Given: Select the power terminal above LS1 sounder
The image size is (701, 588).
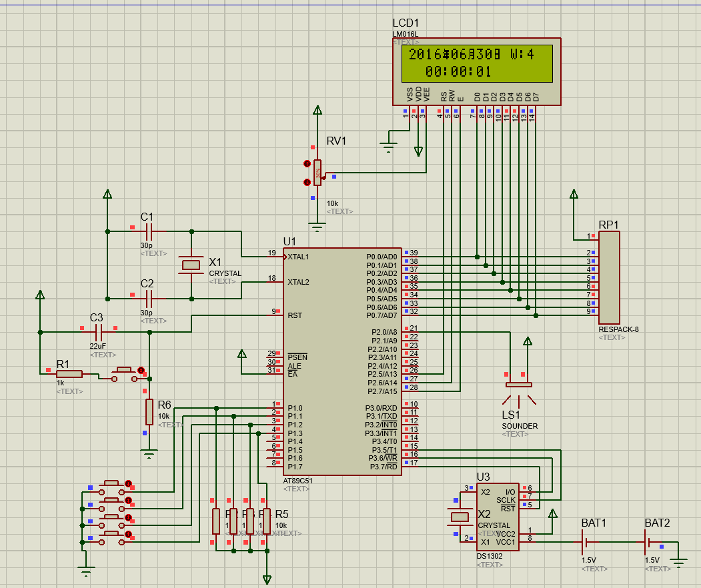Looking at the screenshot, I should [528, 341].
